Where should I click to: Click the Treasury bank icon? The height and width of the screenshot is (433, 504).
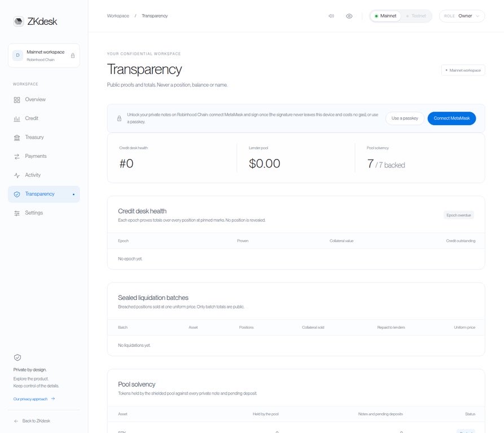coord(17,138)
